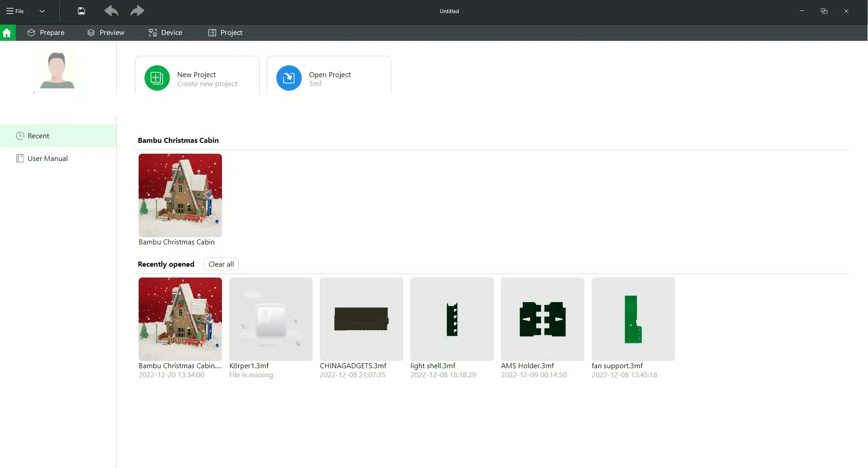
Task: Click the 2022-12-20 13:34:00 timestamp
Action: 171,375
